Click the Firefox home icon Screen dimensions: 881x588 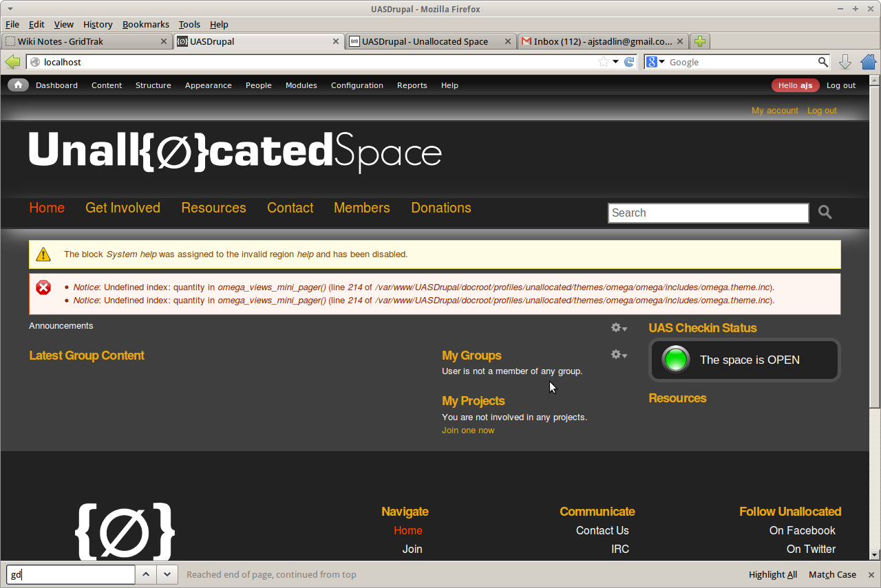click(868, 62)
